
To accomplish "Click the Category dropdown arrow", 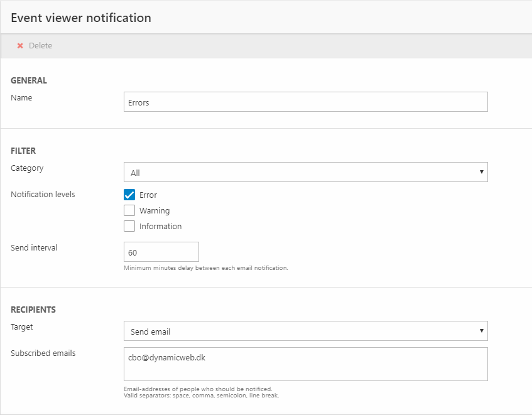I will click(x=481, y=172).
